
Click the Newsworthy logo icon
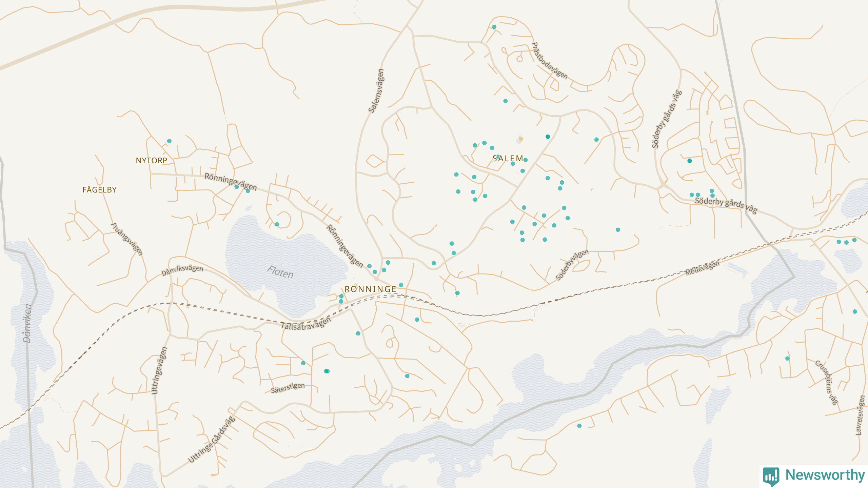[771, 476]
